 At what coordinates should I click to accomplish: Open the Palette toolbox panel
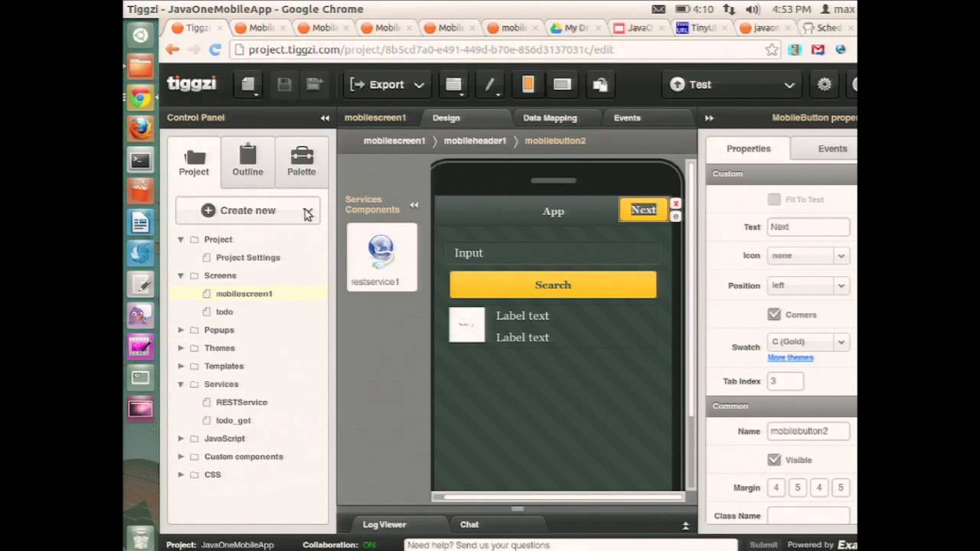(301, 161)
